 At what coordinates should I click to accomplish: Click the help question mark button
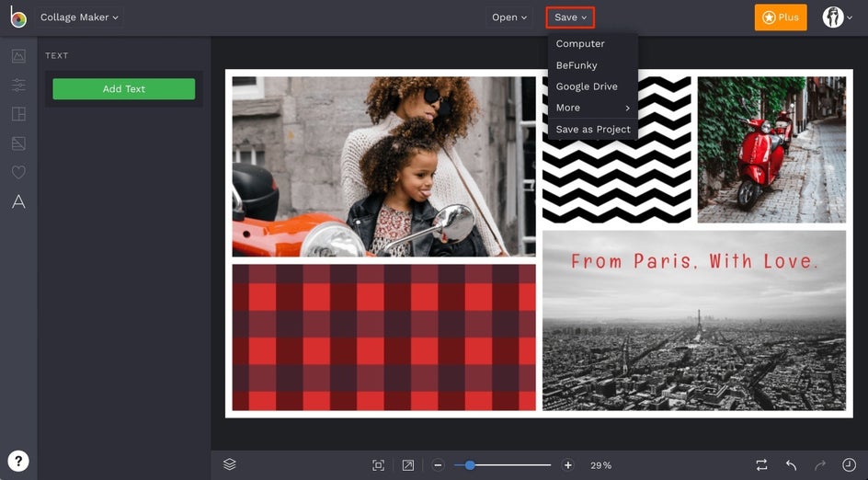[x=18, y=461]
